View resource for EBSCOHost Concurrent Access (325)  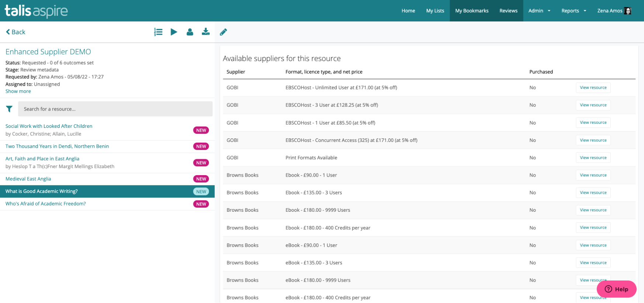pyautogui.click(x=593, y=140)
